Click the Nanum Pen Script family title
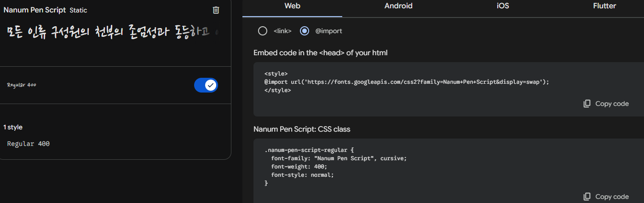The height and width of the screenshot is (203, 644). point(34,10)
